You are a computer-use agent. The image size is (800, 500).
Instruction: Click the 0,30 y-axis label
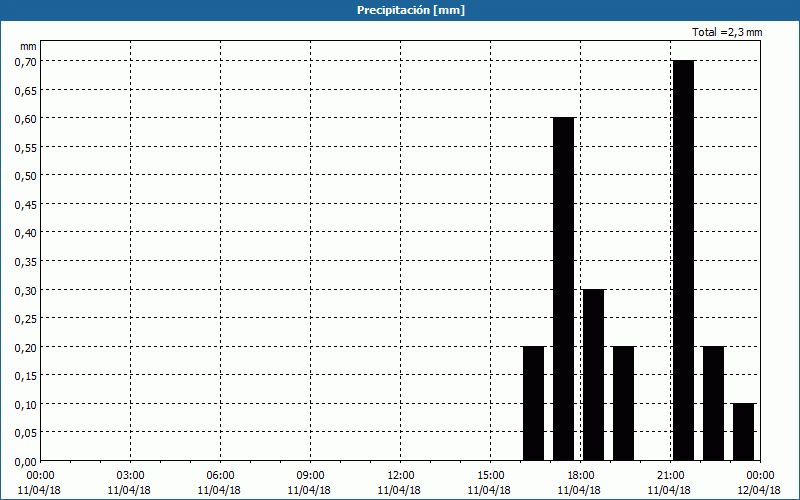coord(26,290)
